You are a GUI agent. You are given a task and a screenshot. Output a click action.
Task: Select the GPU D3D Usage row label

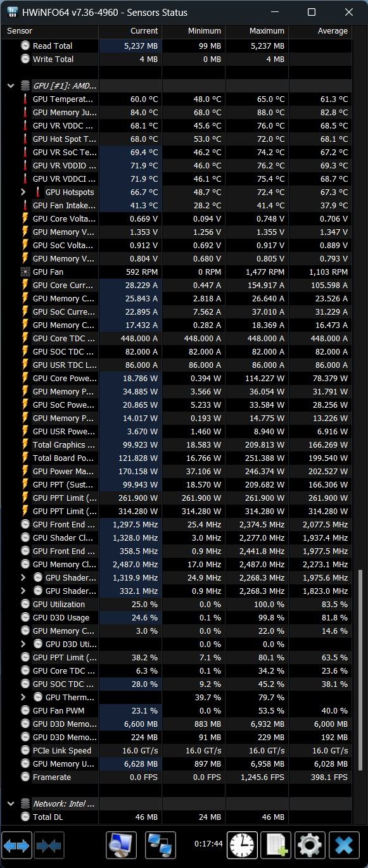61,617
